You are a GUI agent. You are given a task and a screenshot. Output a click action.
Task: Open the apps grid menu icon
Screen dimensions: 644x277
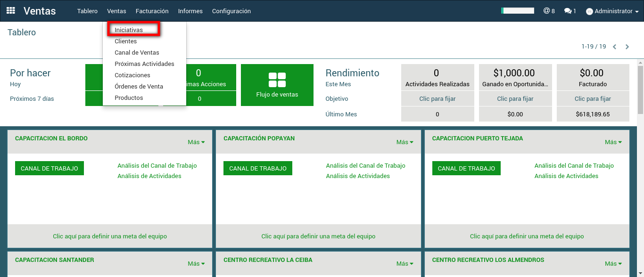coord(10,10)
